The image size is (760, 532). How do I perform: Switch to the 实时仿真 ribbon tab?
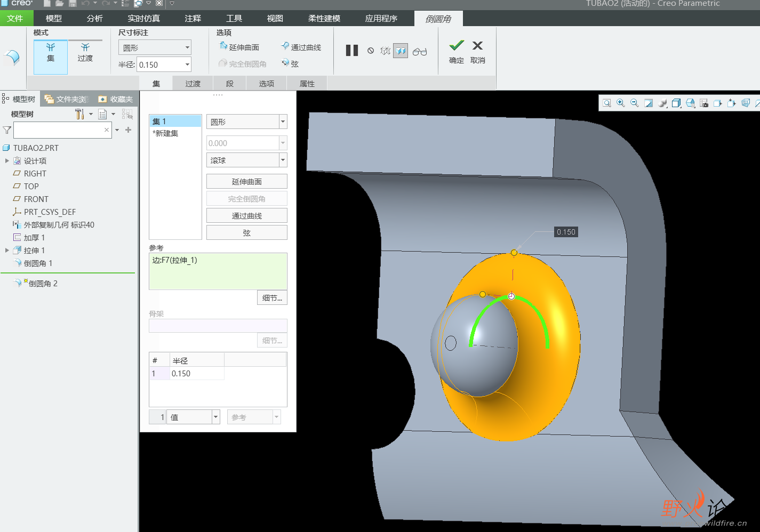coord(144,18)
